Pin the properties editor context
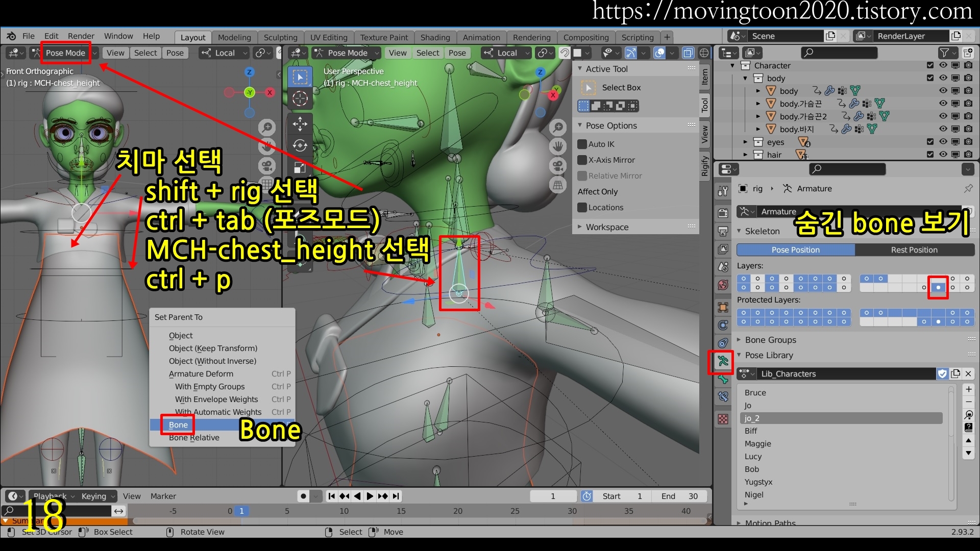 (968, 188)
